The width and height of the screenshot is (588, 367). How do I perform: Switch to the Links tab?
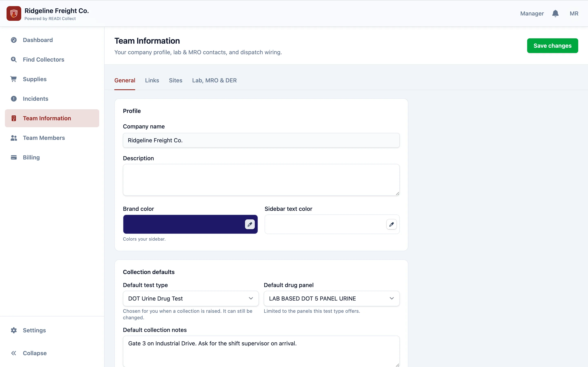[152, 80]
